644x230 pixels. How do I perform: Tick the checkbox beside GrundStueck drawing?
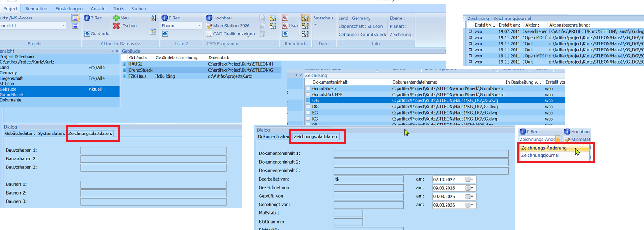308,88
